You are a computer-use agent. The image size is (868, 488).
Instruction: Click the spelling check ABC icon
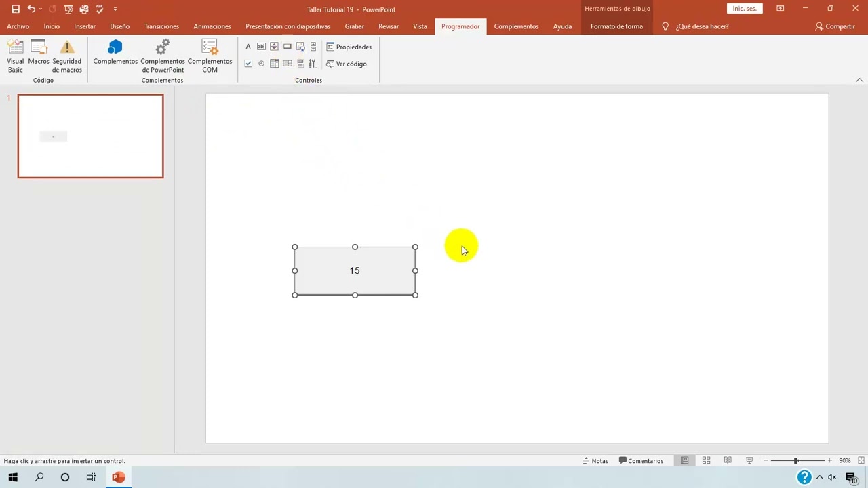click(100, 9)
